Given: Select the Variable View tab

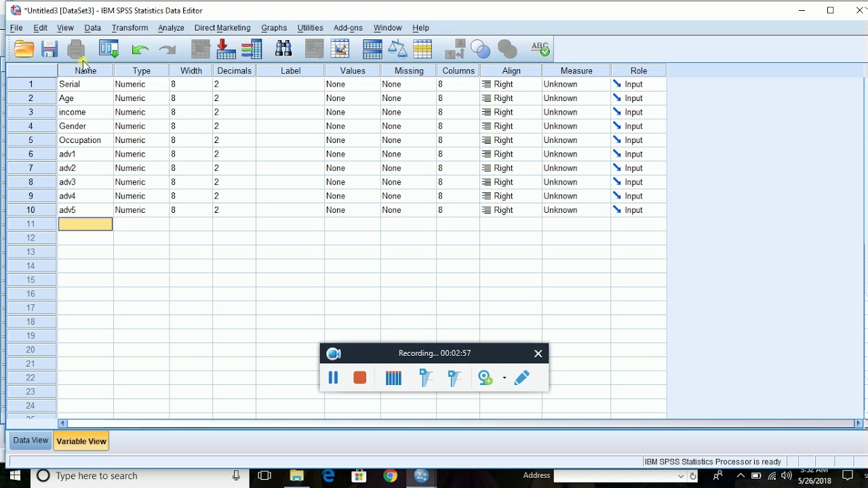Looking at the screenshot, I should point(81,441).
